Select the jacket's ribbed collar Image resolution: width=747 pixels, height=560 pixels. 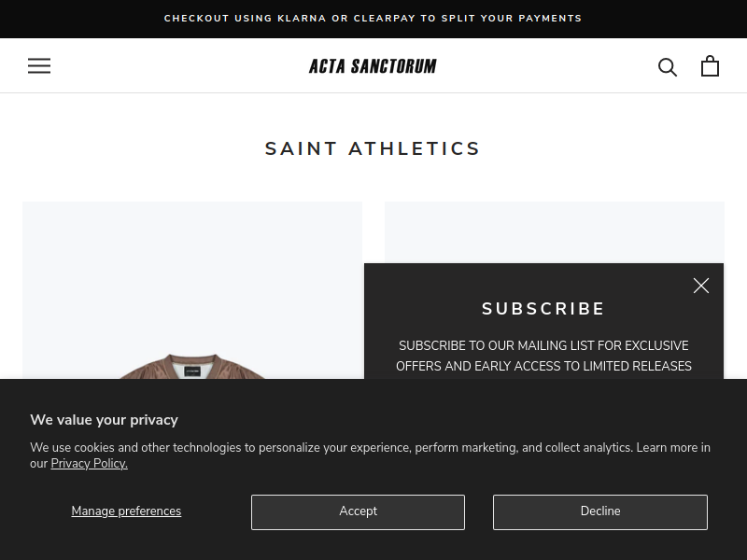(x=192, y=359)
